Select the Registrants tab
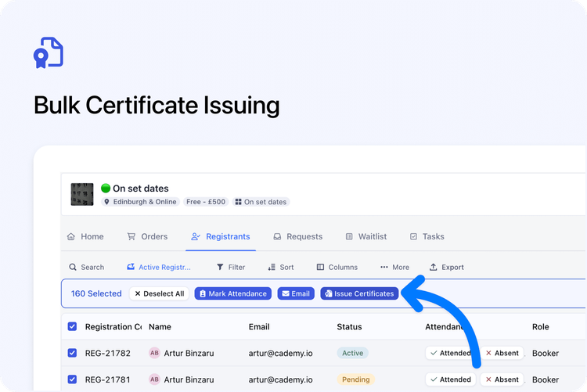 (x=221, y=236)
